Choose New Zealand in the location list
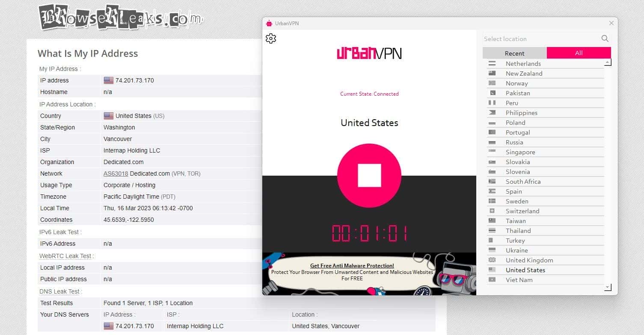The height and width of the screenshot is (335, 644). pos(546,73)
